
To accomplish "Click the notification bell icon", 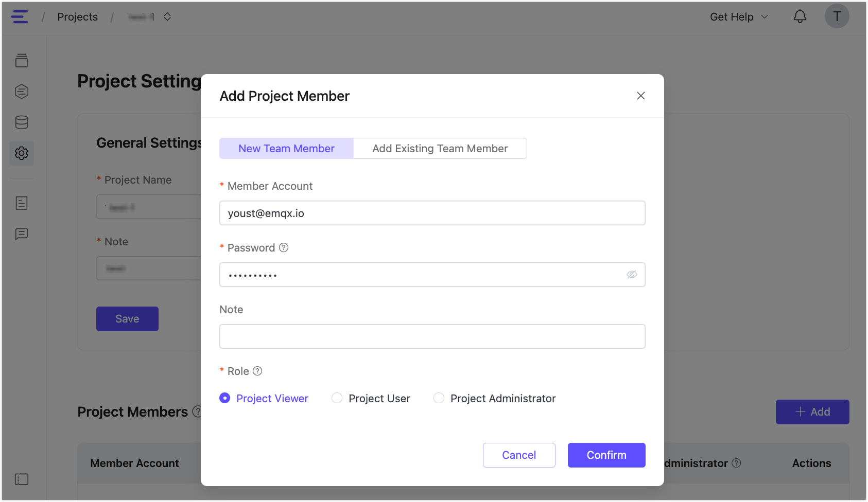I will (800, 17).
